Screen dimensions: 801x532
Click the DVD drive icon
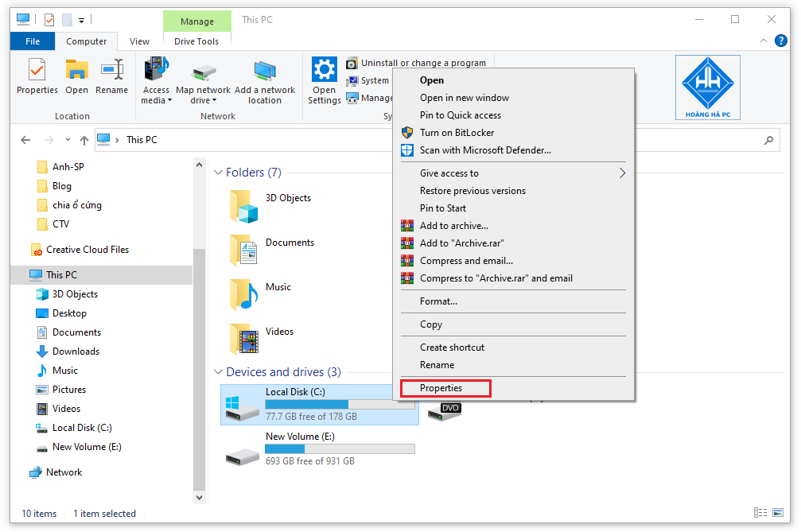pos(445,412)
